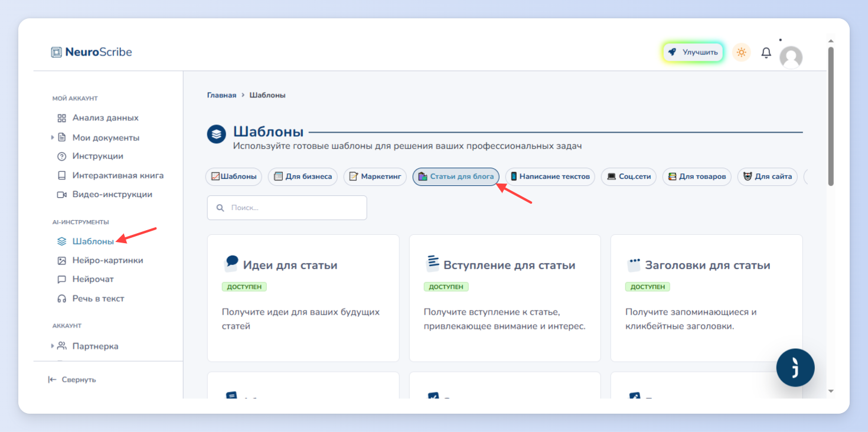Click the speech-bubble icon on Идеи card

(231, 263)
